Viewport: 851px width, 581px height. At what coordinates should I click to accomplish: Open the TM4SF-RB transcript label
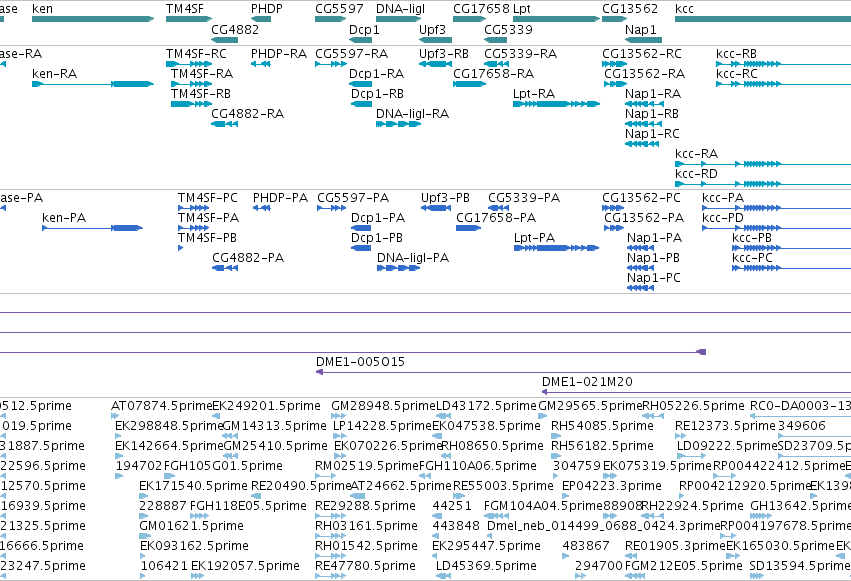(201, 94)
